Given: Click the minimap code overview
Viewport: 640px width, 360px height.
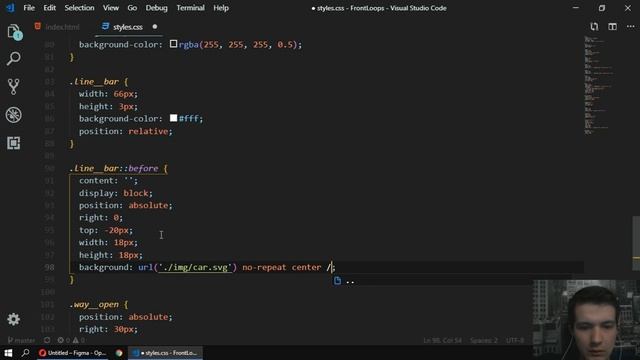Looking at the screenshot, I should pyautogui.click(x=599, y=85).
